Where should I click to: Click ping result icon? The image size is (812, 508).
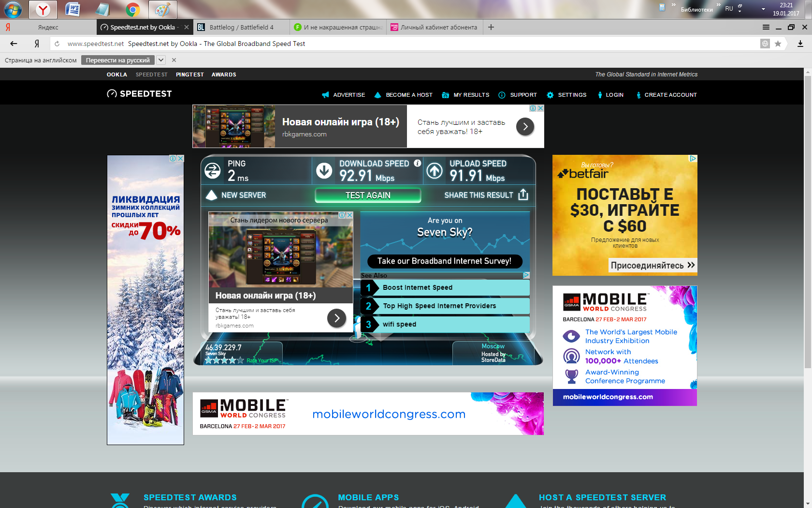[x=213, y=171]
